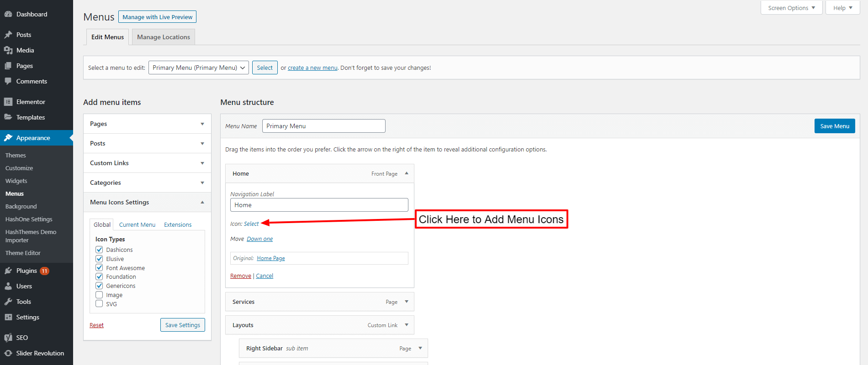Click the Posts pushpin icon
This screenshot has width=868, height=365.
click(x=8, y=35)
